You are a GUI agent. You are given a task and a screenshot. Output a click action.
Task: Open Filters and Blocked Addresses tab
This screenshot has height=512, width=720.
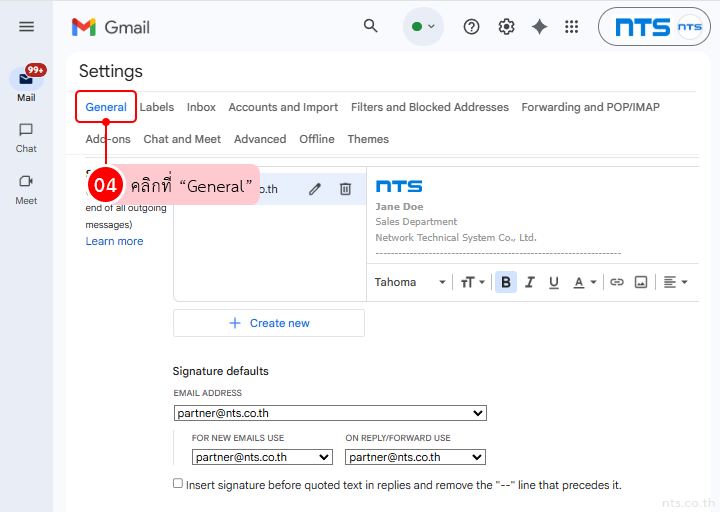click(x=430, y=107)
